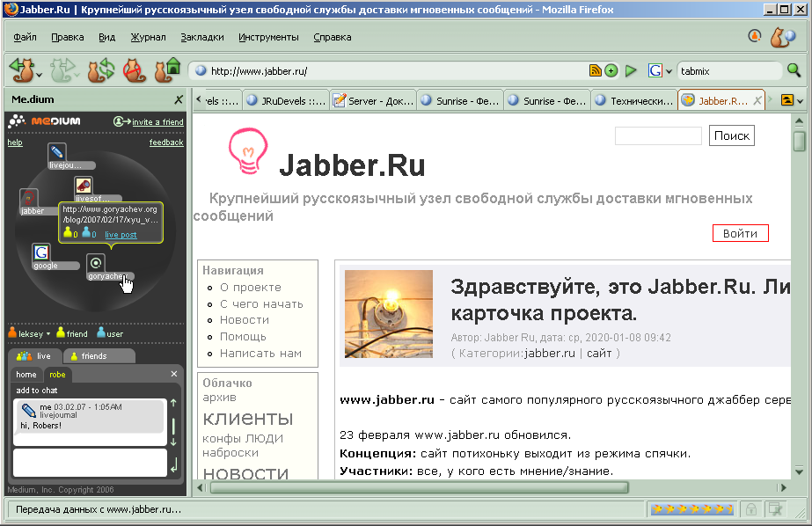Image resolution: width=812 pixels, height=526 pixels.
Task: Switch to the JRuDevels tab
Action: tap(285, 100)
